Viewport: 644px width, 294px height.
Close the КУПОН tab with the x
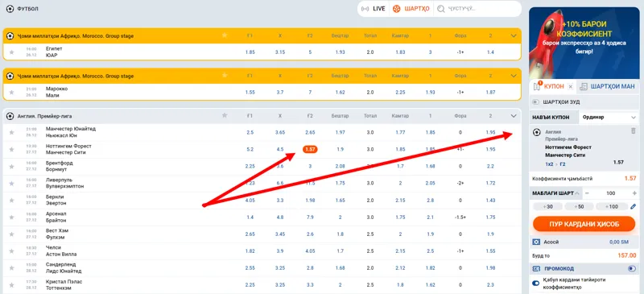click(570, 87)
